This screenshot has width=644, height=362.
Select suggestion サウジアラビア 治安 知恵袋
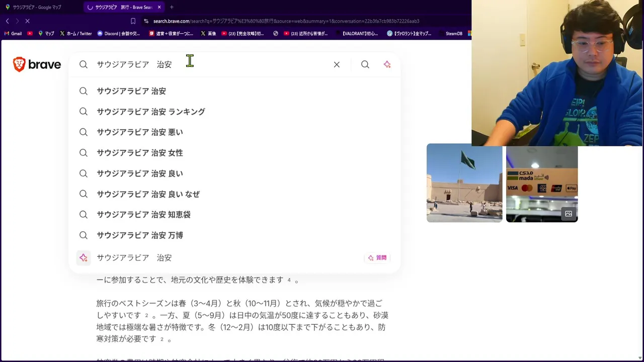pos(234,215)
